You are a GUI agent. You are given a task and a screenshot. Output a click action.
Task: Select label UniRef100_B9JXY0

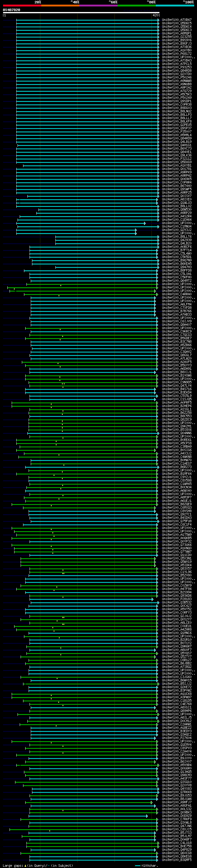pos(177,758)
